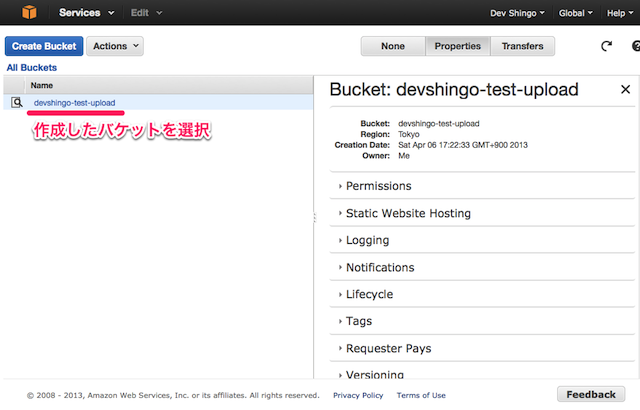The height and width of the screenshot is (410, 640).
Task: Open the Dev Shingo account menu
Action: (x=517, y=13)
